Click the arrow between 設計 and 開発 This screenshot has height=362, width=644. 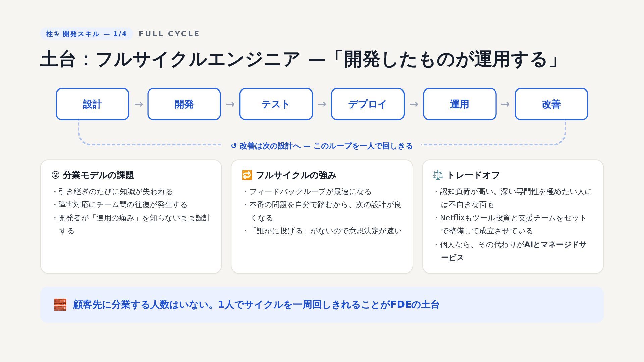(x=139, y=104)
